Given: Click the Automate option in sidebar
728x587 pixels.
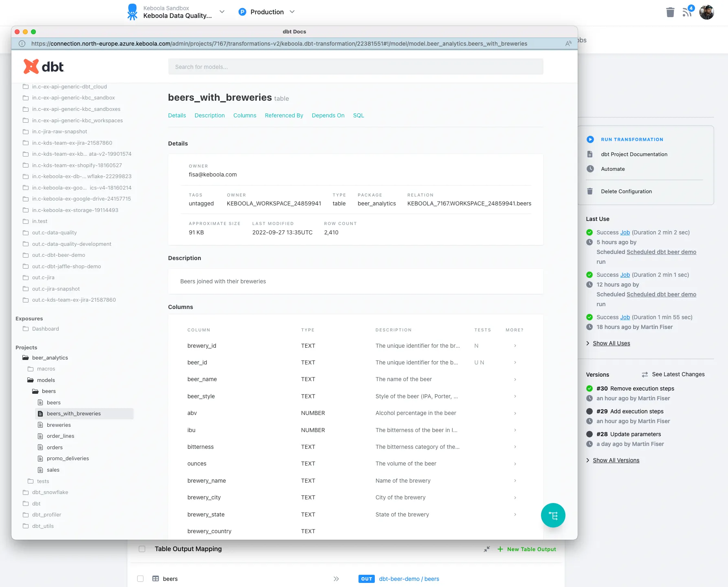Looking at the screenshot, I should coord(613,169).
